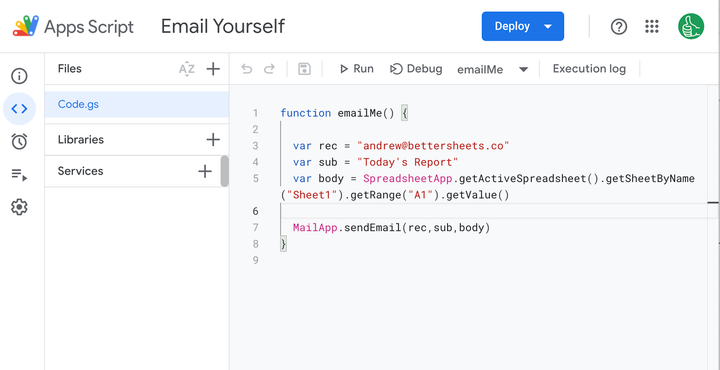Sort files alphabetically with AZ icon
Image resolution: width=720 pixels, height=370 pixels.
coord(186,69)
